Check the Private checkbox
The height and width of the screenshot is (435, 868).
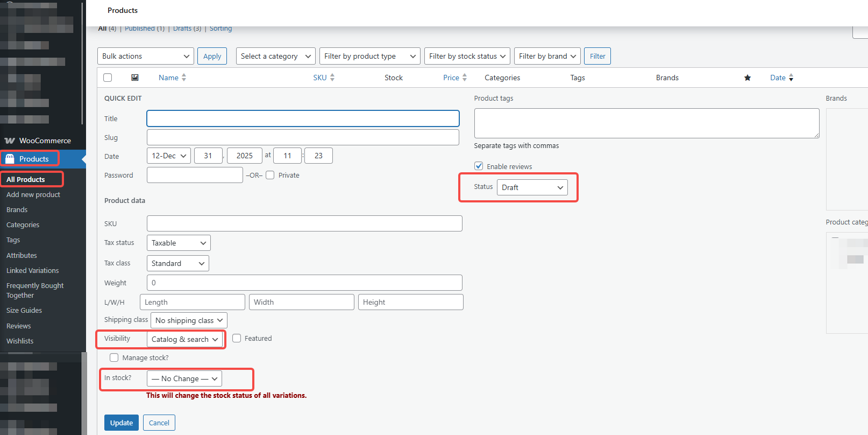pyautogui.click(x=270, y=175)
